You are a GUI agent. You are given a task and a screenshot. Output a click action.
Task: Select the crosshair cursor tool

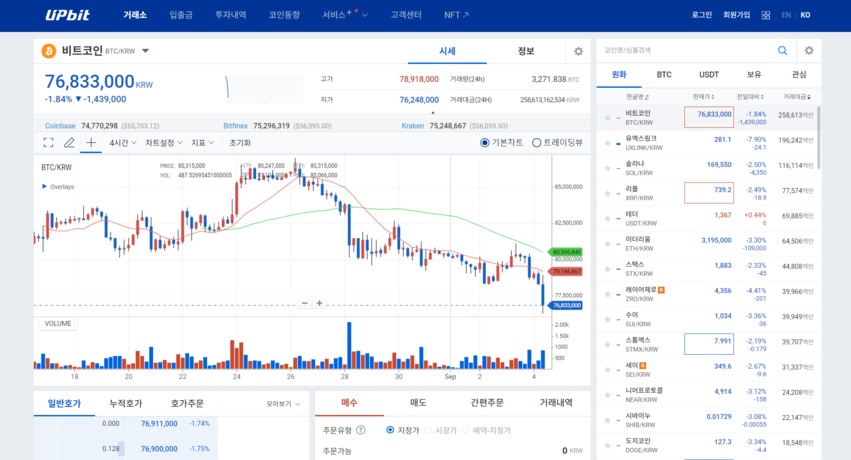pyautogui.click(x=91, y=143)
